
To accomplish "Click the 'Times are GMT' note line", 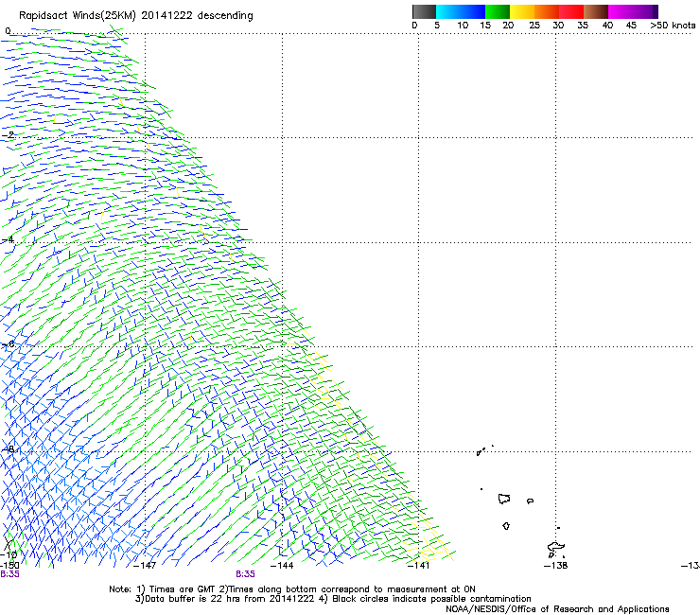I will click(292, 589).
